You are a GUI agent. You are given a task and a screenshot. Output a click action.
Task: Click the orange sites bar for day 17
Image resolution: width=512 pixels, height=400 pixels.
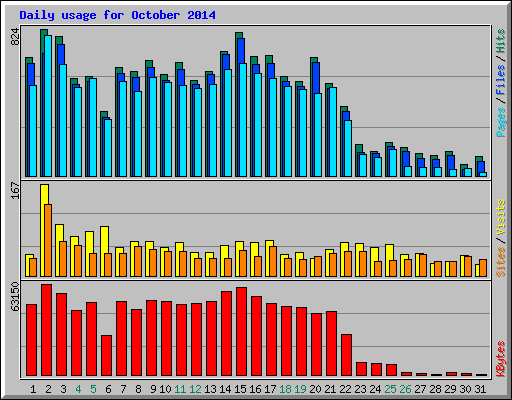(x=273, y=261)
